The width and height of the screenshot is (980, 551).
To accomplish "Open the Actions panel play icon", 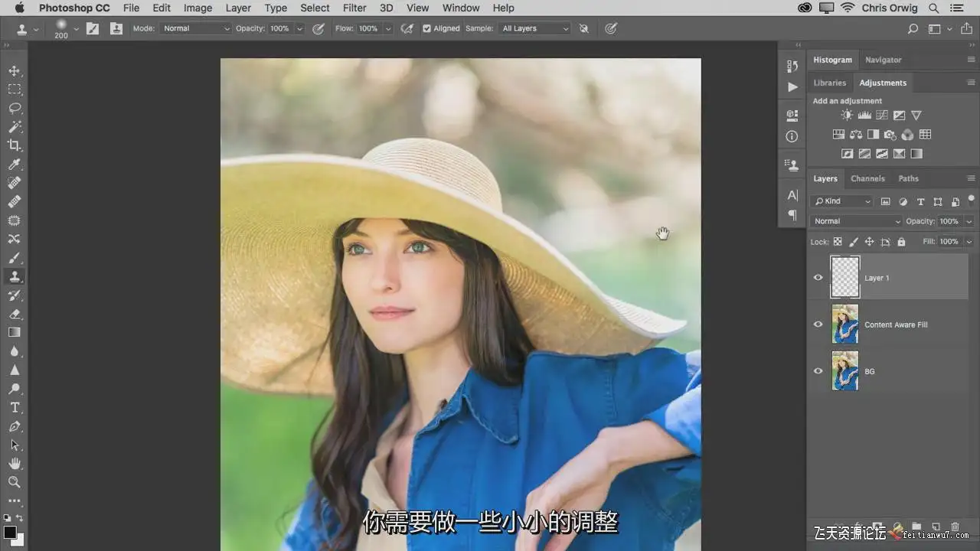I will click(792, 86).
